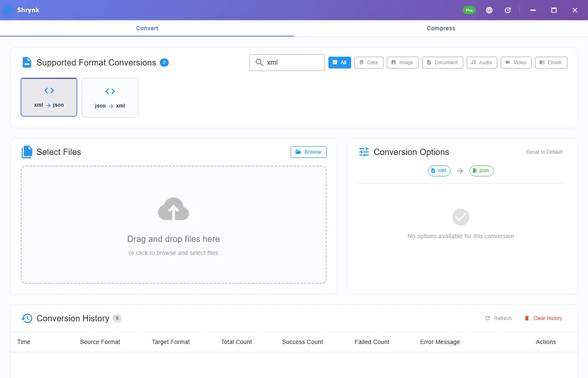This screenshot has height=378, width=588.
Task: Click Reset to Default
Action: tap(544, 152)
